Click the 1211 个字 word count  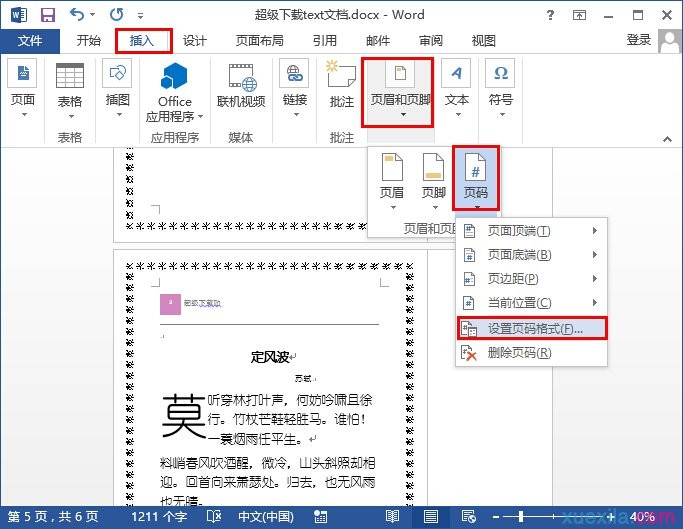pyautogui.click(x=159, y=517)
